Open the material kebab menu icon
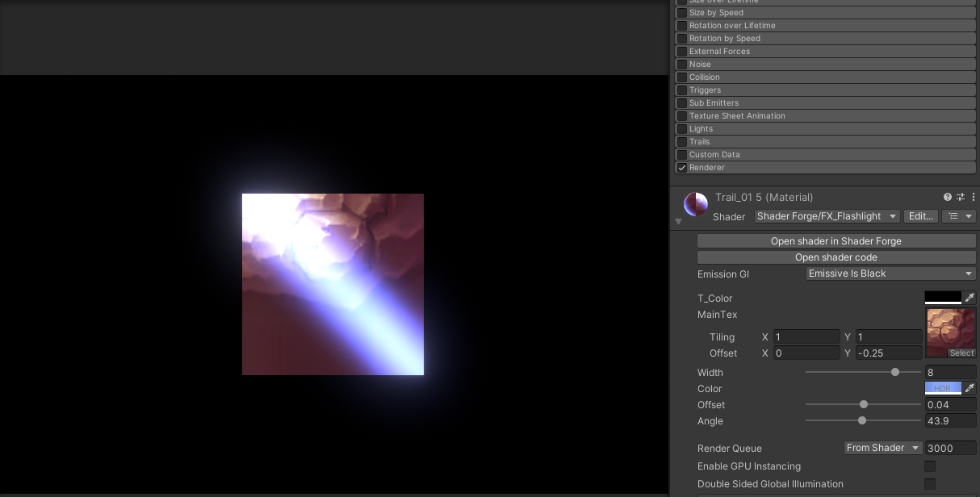This screenshot has width=980, height=497. point(973,197)
